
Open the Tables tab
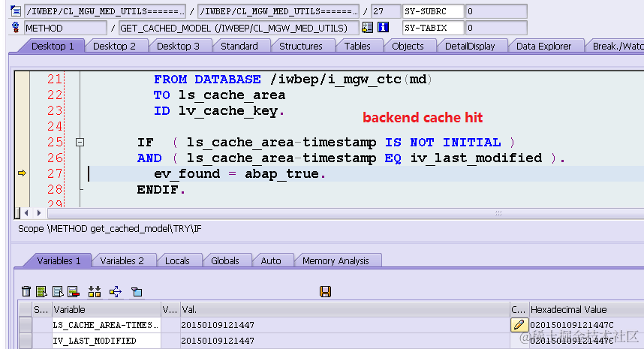(x=357, y=46)
